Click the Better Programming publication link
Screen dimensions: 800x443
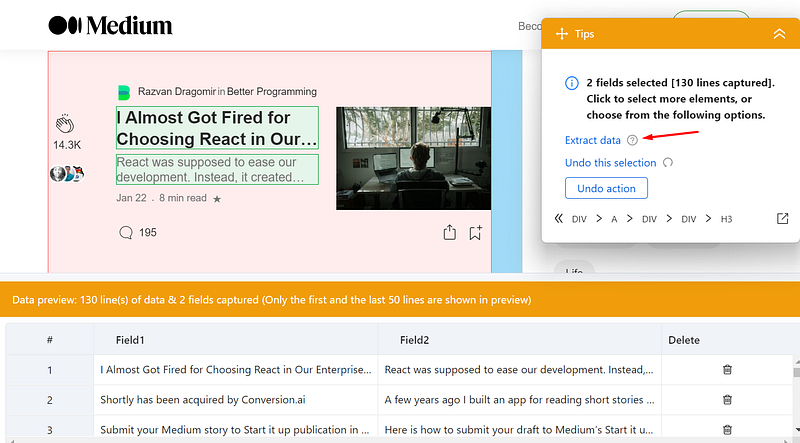point(271,92)
